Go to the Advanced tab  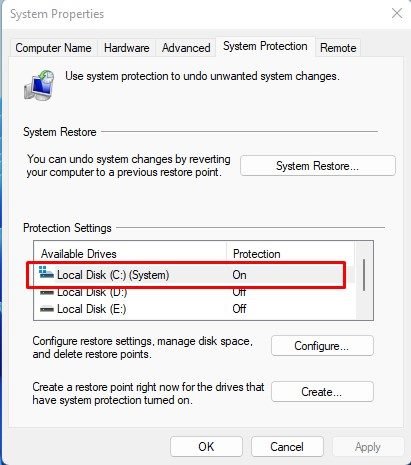point(186,48)
